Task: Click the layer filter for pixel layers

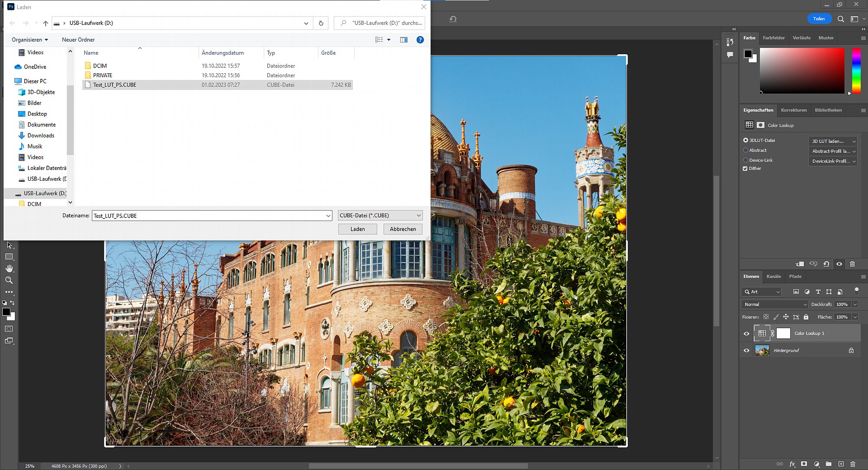Action: tap(796, 292)
